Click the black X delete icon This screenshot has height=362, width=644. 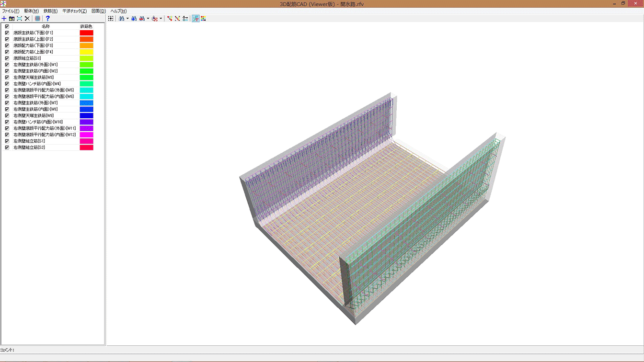click(27, 19)
